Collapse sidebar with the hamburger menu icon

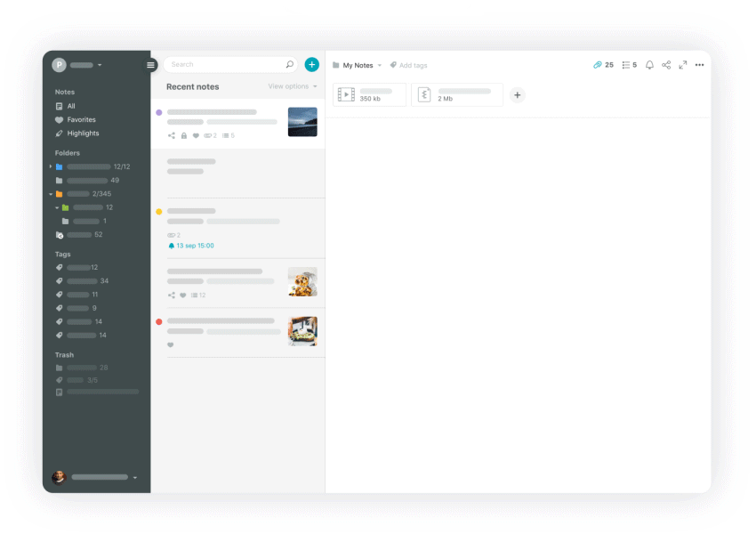(150, 65)
